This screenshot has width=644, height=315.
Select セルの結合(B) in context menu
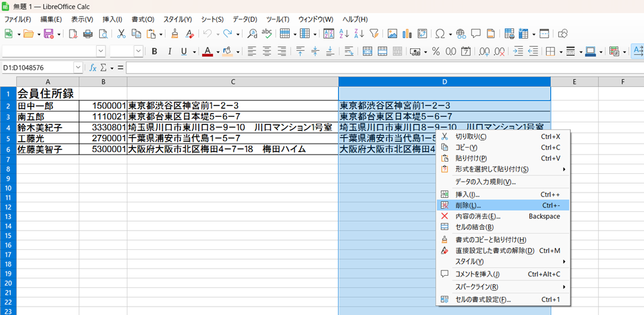(x=503, y=227)
